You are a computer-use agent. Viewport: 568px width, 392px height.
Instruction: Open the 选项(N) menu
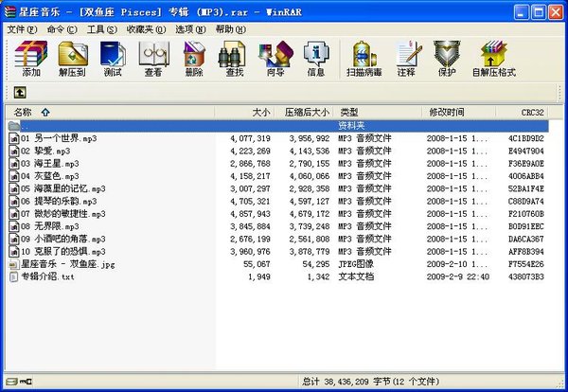pyautogui.click(x=190, y=29)
